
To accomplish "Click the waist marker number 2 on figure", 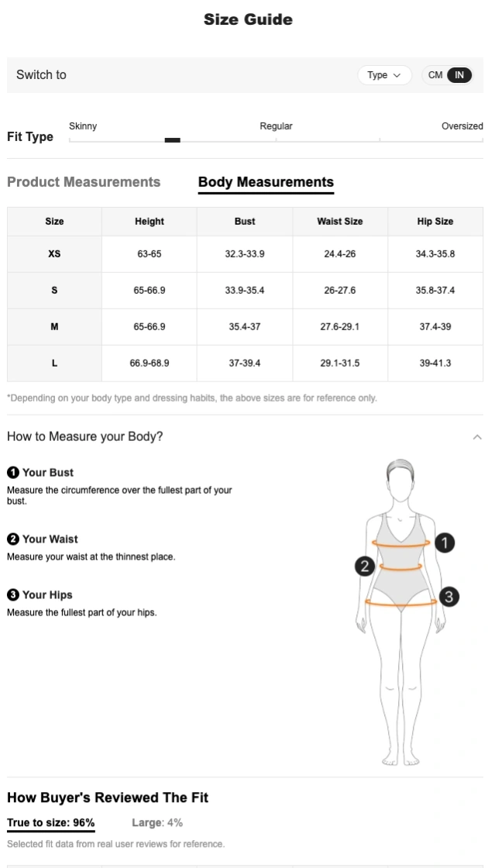I will 365,567.
